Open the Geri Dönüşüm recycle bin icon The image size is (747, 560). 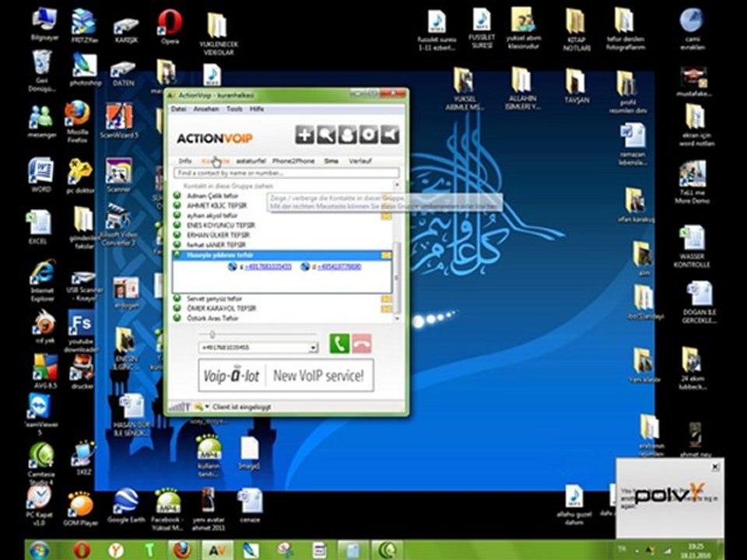point(42,71)
